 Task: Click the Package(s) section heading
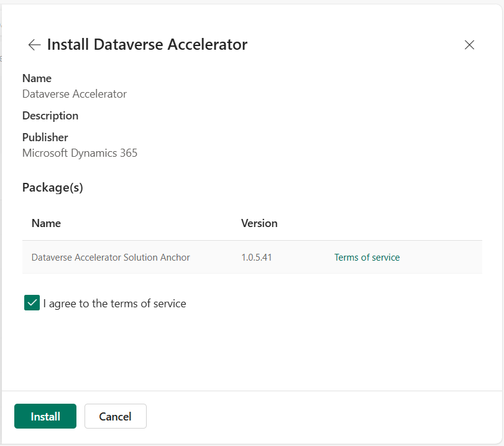(53, 187)
